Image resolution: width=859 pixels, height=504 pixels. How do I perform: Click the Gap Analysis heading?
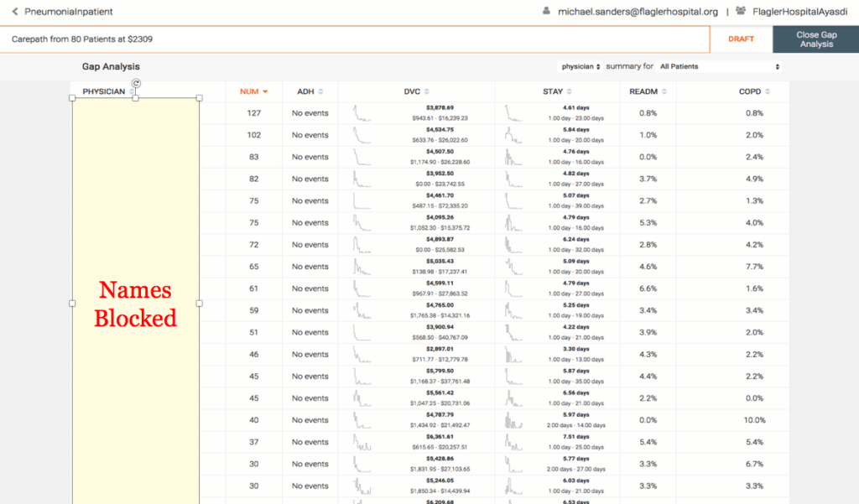tap(111, 66)
